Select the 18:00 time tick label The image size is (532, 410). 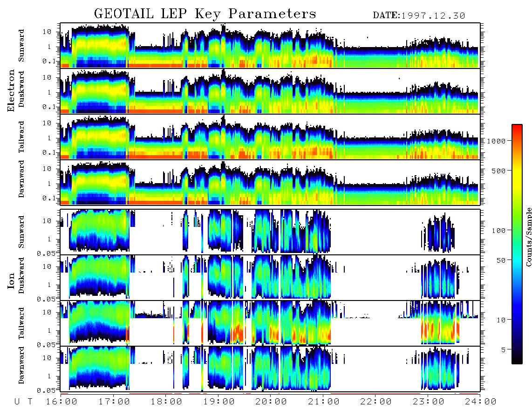point(167,402)
